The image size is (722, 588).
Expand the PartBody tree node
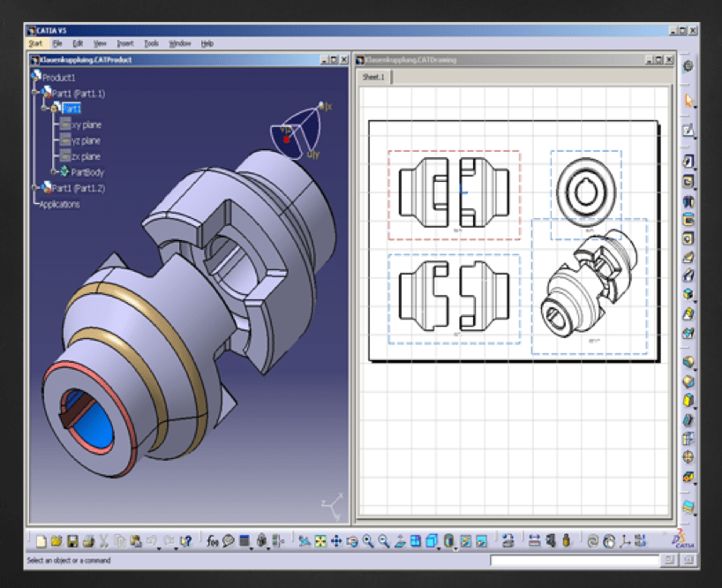pos(54,172)
